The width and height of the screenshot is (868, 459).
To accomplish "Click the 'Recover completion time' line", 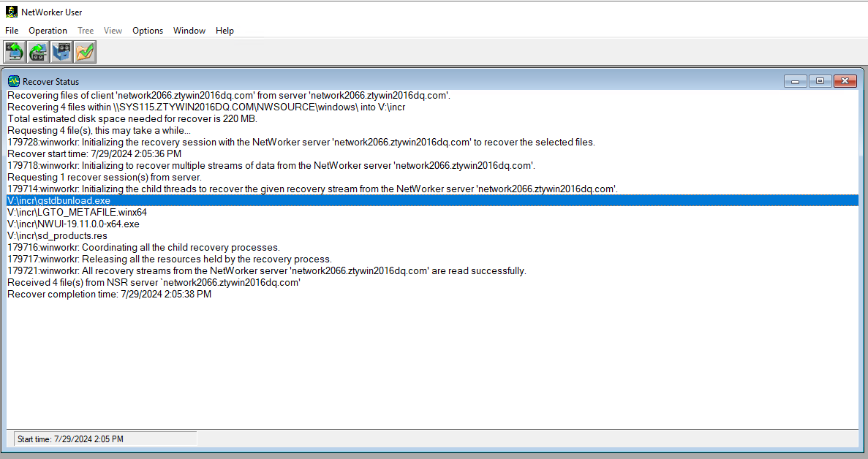I will coord(110,294).
